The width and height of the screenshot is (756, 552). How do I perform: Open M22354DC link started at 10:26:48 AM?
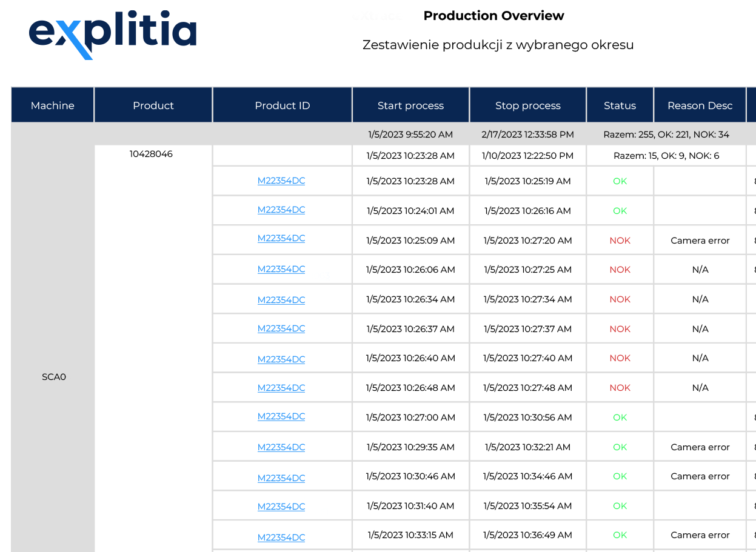[x=281, y=388]
